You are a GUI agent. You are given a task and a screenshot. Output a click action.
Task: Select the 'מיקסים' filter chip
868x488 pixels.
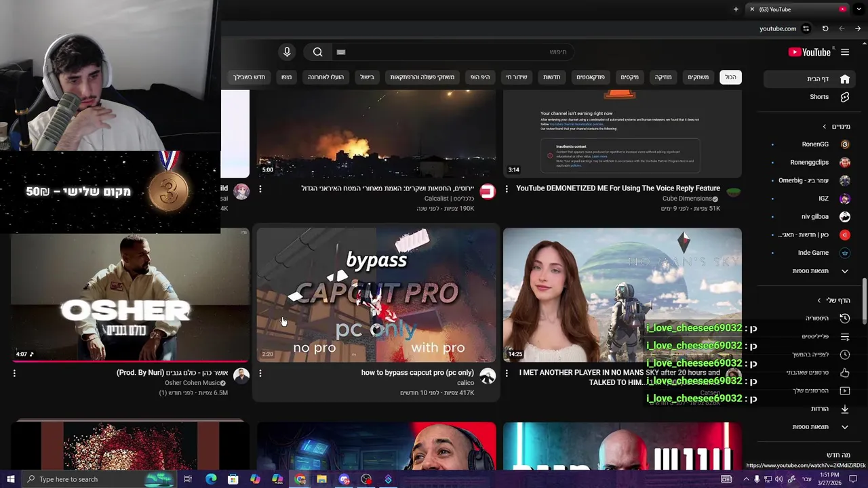pyautogui.click(x=630, y=77)
